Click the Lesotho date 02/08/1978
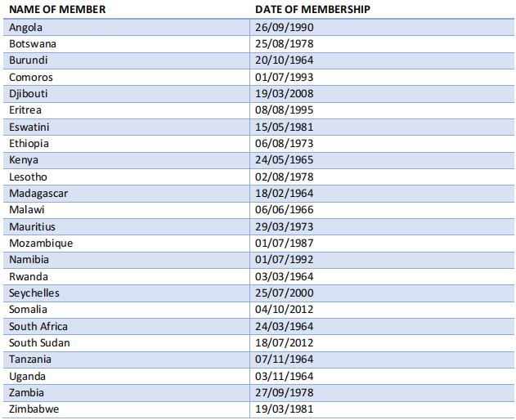This screenshot has width=516, height=420. 285,177
